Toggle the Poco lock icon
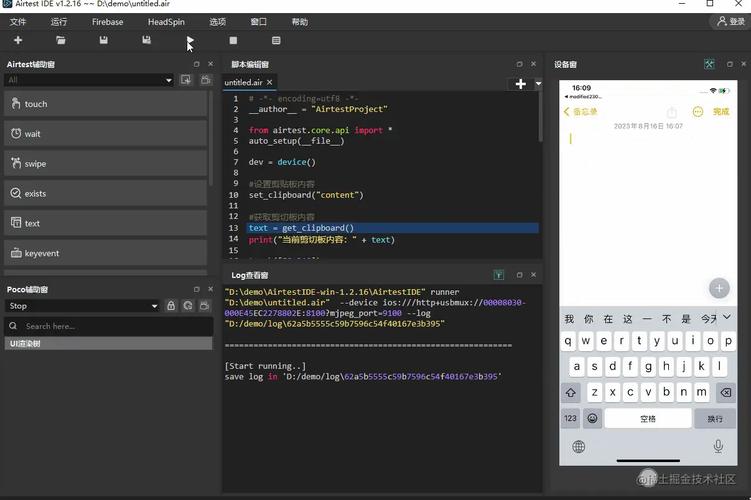This screenshot has width=751, height=500. click(x=171, y=306)
